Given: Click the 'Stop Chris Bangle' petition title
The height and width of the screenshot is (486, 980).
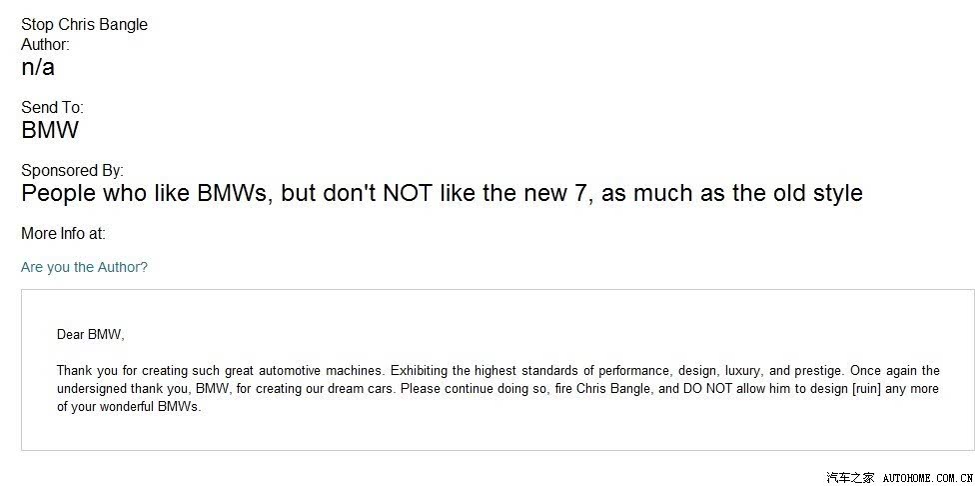Looking at the screenshot, I should tap(84, 24).
